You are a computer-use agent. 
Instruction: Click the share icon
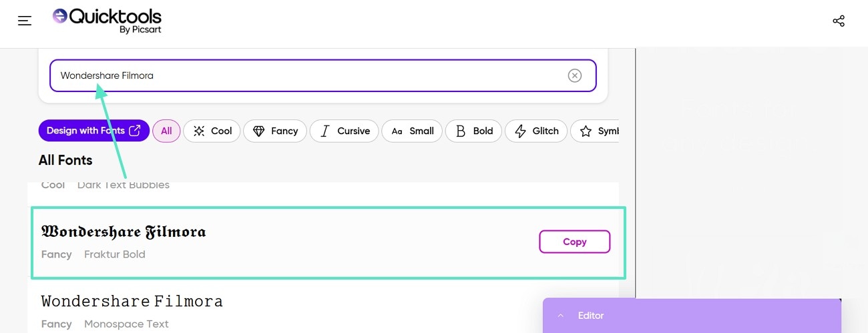tap(839, 21)
